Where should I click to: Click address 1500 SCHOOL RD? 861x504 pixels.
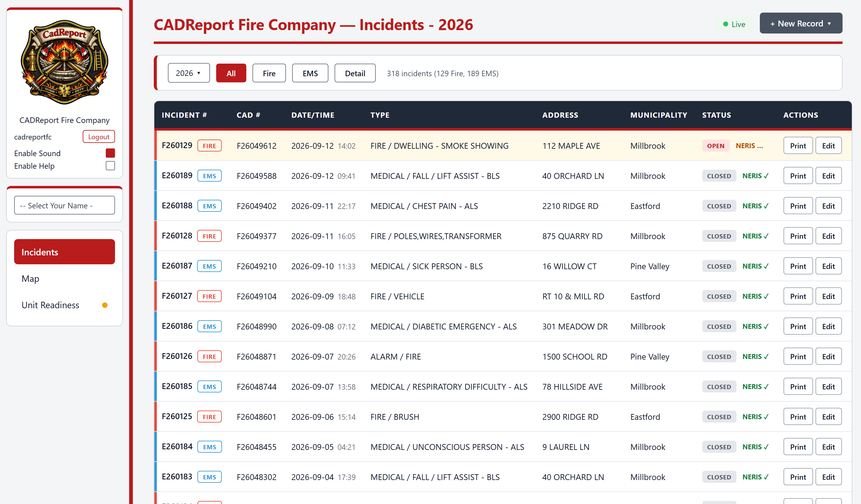pyautogui.click(x=574, y=356)
